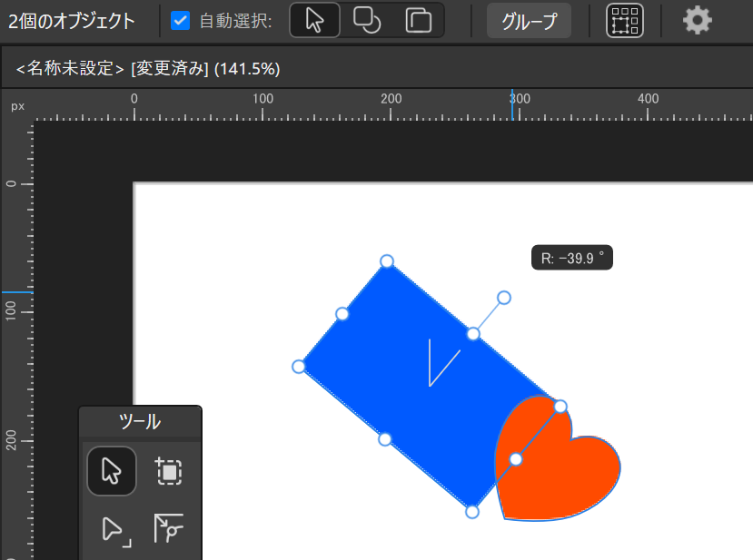Select the <名称未設定> document tab
This screenshot has width=753, height=560.
[x=148, y=69]
